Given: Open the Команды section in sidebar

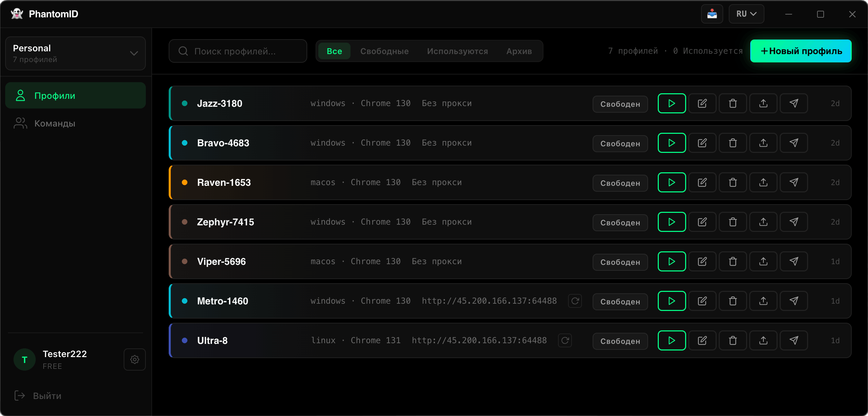Looking at the screenshot, I should coord(54,123).
